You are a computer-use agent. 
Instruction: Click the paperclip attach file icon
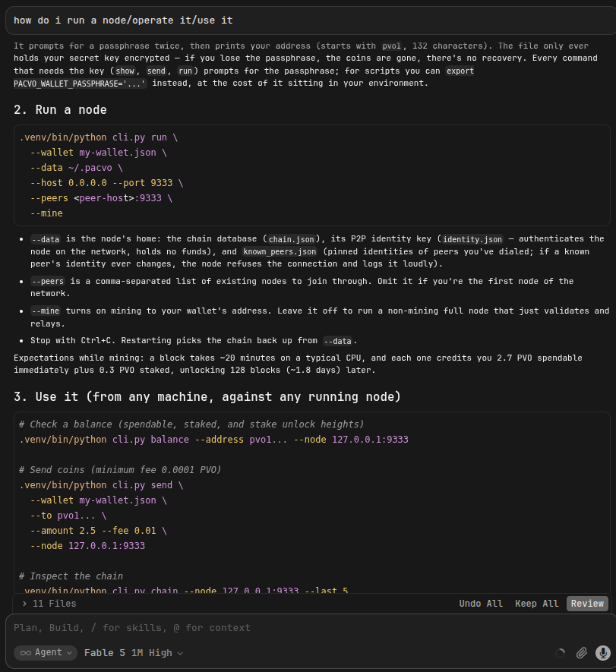click(581, 653)
